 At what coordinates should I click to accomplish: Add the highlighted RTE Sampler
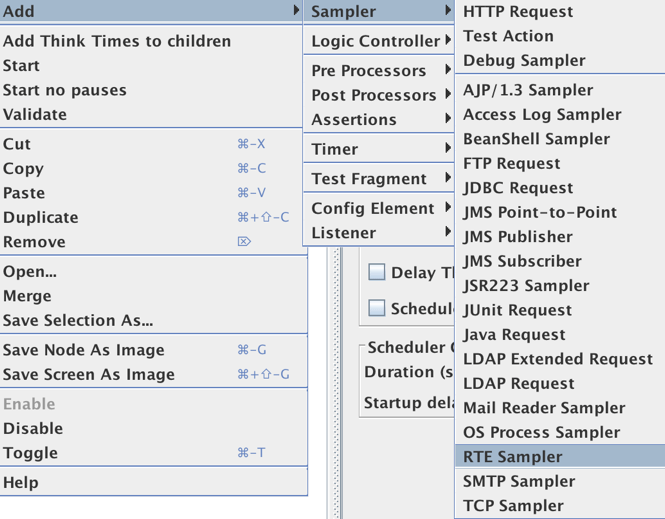[560, 457]
